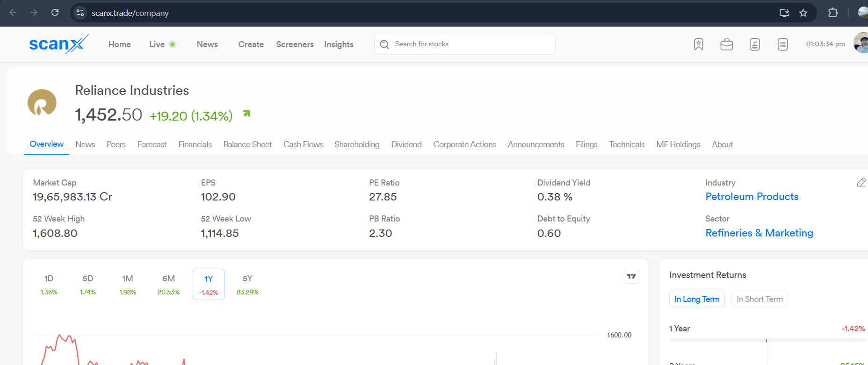Click the search magnifier icon
This screenshot has height=365, width=868.
pos(384,44)
